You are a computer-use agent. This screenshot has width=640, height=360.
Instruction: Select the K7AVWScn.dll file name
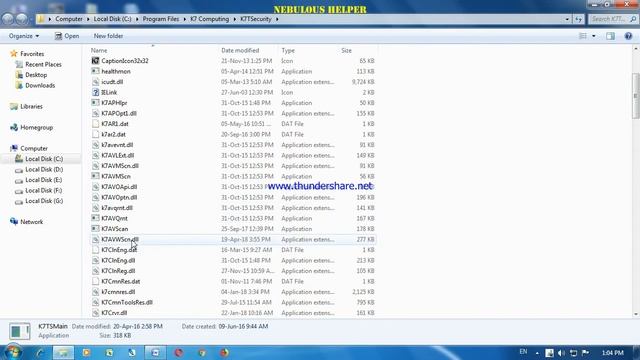120,239
